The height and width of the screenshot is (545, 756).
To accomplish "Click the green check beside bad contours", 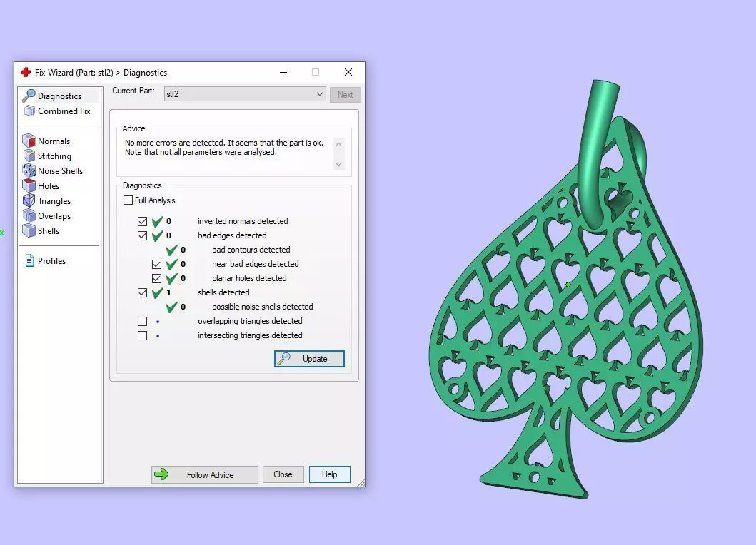I will [171, 250].
